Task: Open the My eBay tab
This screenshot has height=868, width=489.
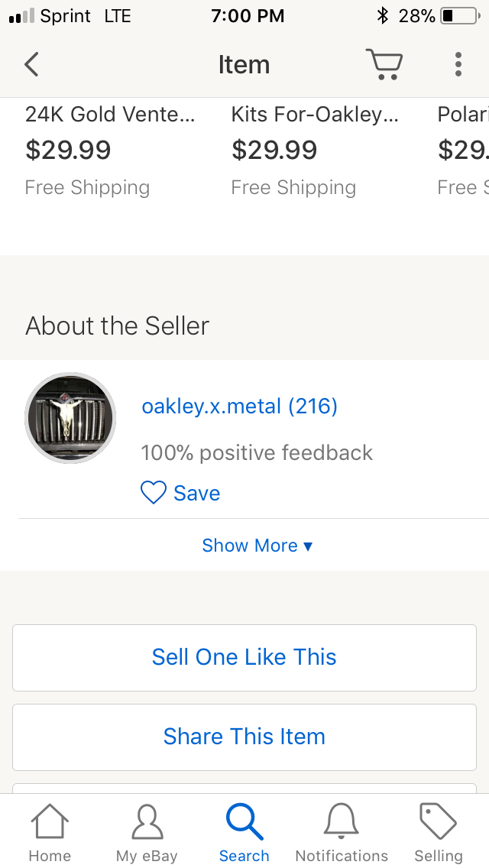Action: 147,833
